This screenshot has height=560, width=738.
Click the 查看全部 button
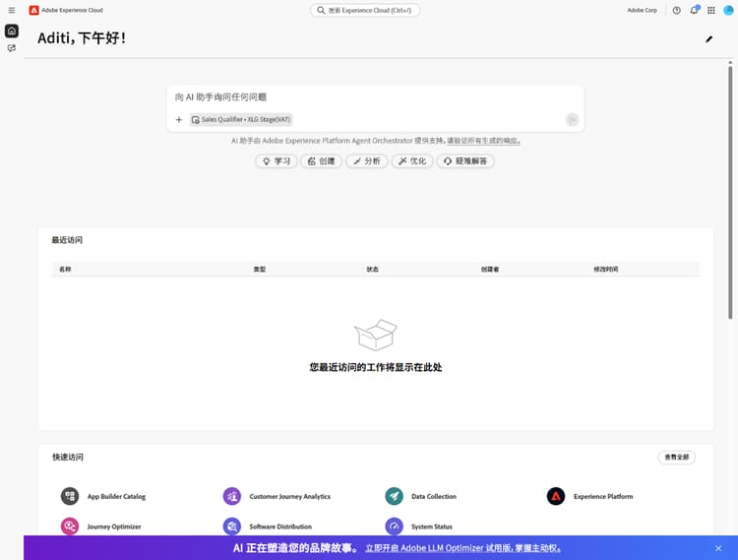click(676, 457)
